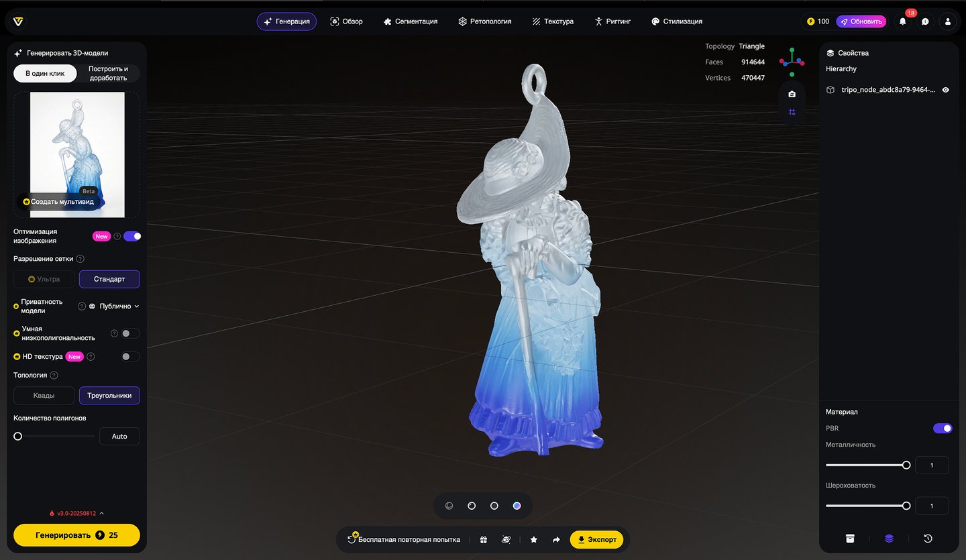Select Ультра mesh resolution
The height and width of the screenshot is (560, 966).
tap(44, 279)
